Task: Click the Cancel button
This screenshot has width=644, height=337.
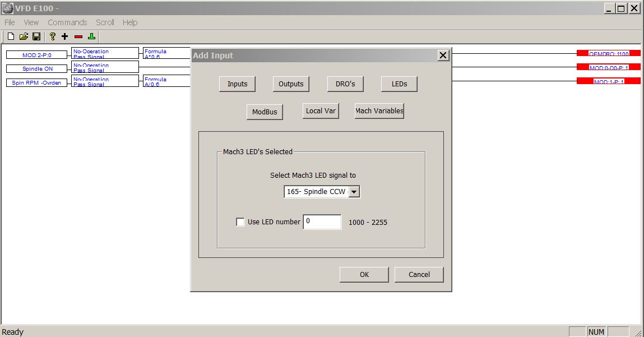Action: pos(419,275)
